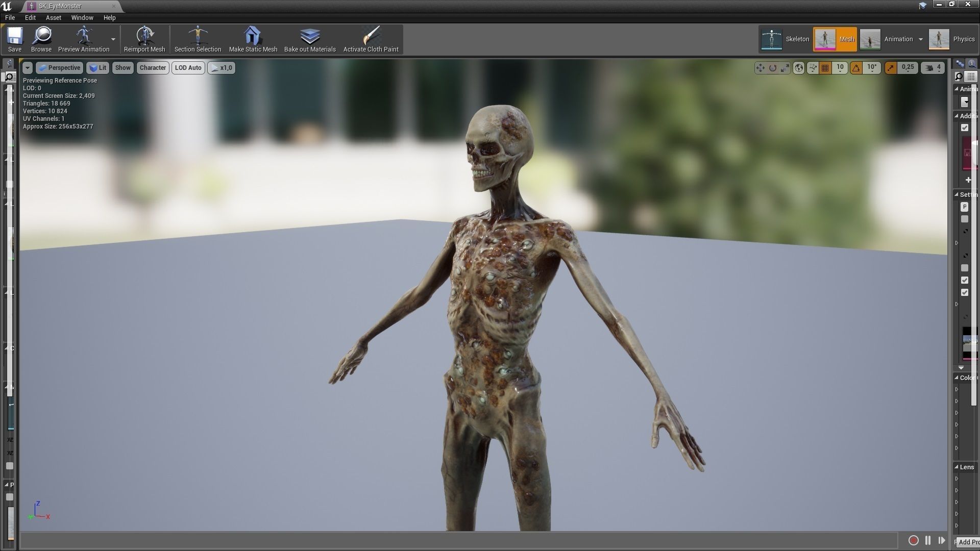Image resolution: width=980 pixels, height=551 pixels.
Task: Toggle rotation snapping icon
Action: pos(856,68)
